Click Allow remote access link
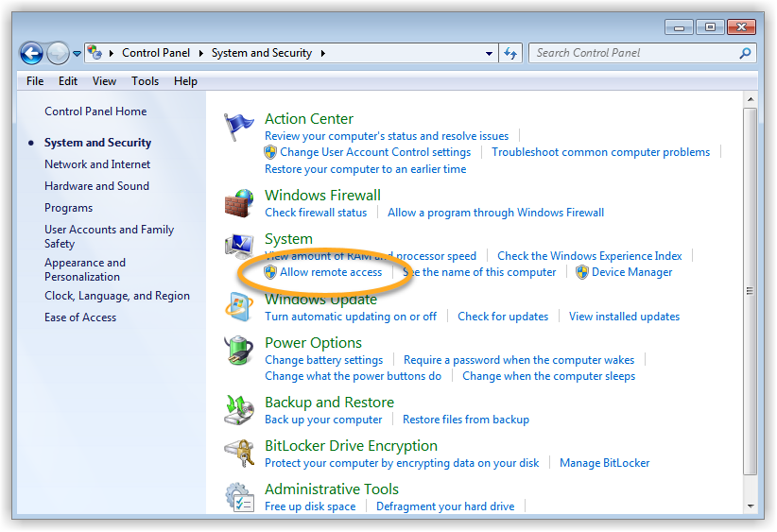The height and width of the screenshot is (532, 777). coord(331,272)
